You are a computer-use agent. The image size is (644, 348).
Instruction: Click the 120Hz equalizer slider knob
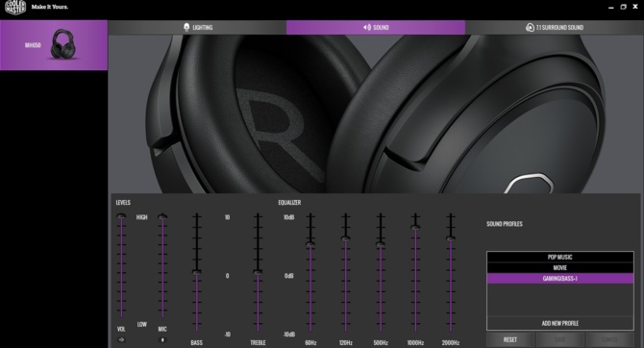point(346,238)
